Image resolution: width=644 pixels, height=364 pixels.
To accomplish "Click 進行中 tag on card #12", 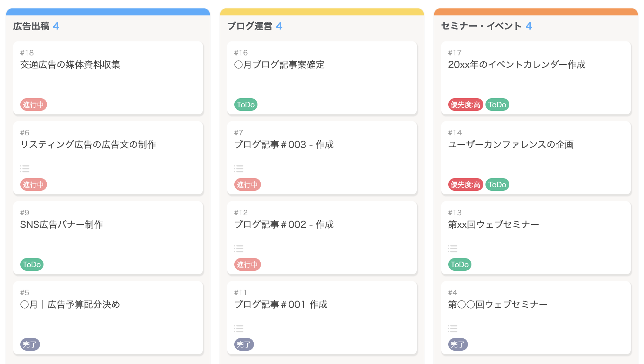I will [x=247, y=264].
